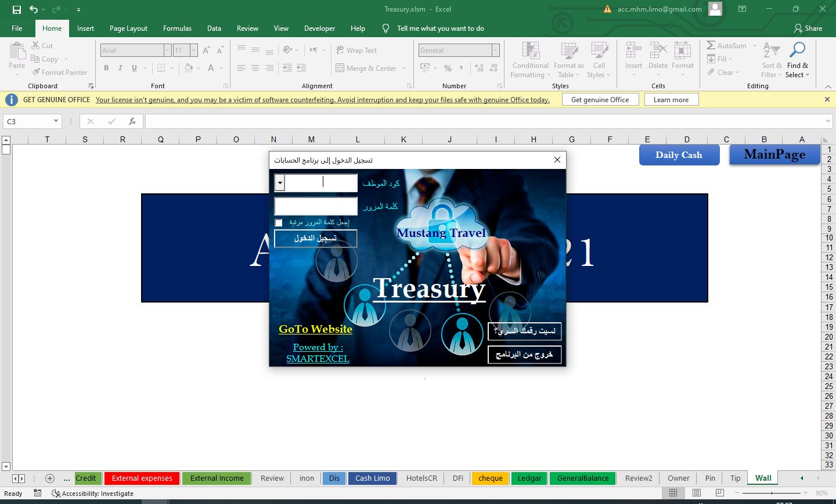This screenshot has height=504, width=836.
Task: Click the Insert Function fx icon
Action: 132,121
